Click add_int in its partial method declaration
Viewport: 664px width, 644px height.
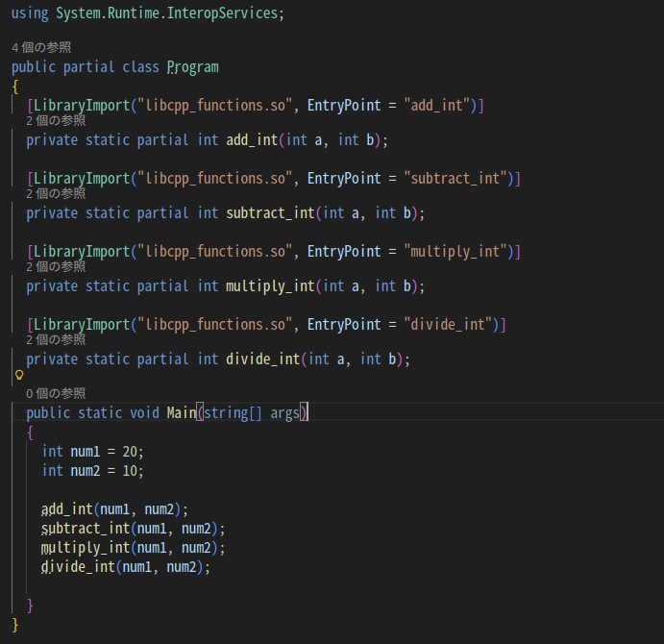point(252,140)
